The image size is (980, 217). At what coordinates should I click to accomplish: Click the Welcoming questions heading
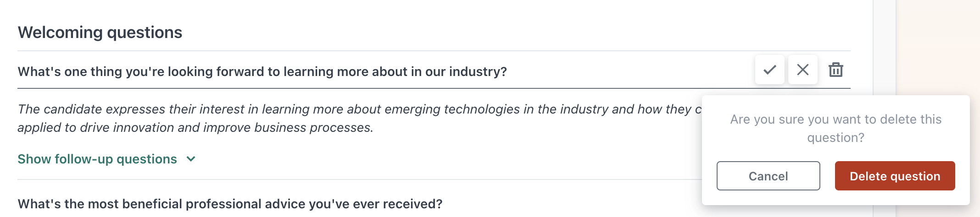click(x=100, y=33)
